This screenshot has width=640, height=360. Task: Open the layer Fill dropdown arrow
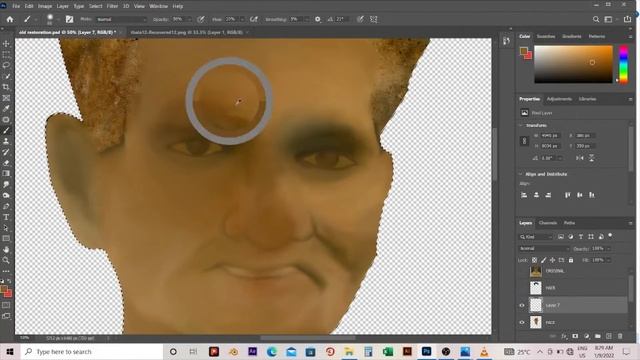coord(609,260)
